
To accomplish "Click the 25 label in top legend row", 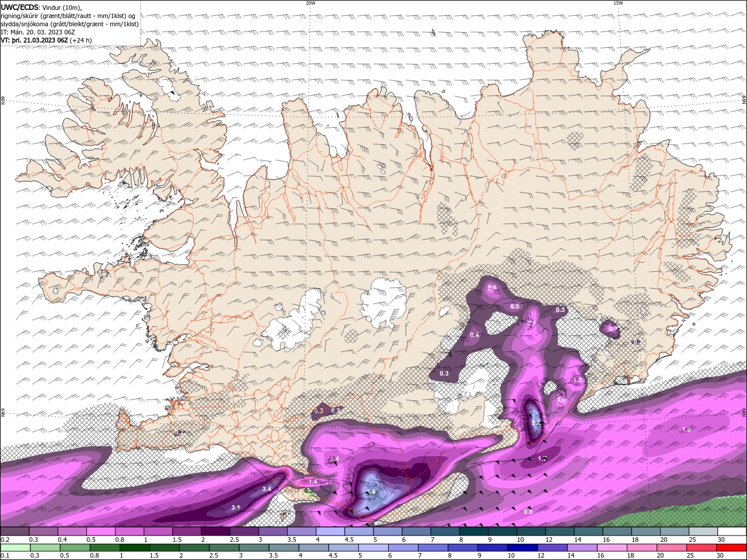I will click(692, 540).
